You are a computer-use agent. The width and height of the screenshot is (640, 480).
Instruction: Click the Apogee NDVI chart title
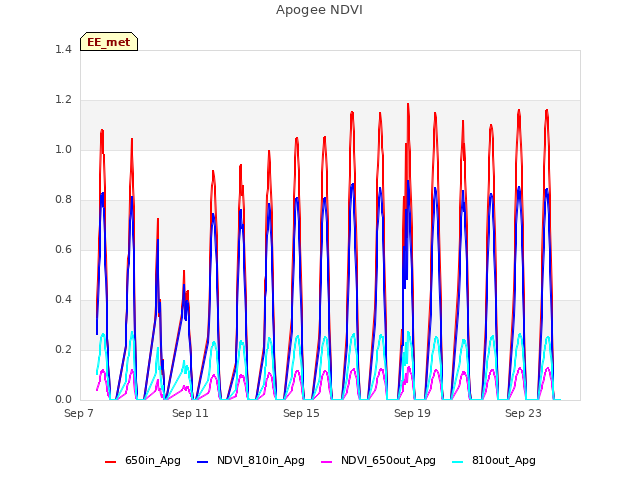pos(319,10)
